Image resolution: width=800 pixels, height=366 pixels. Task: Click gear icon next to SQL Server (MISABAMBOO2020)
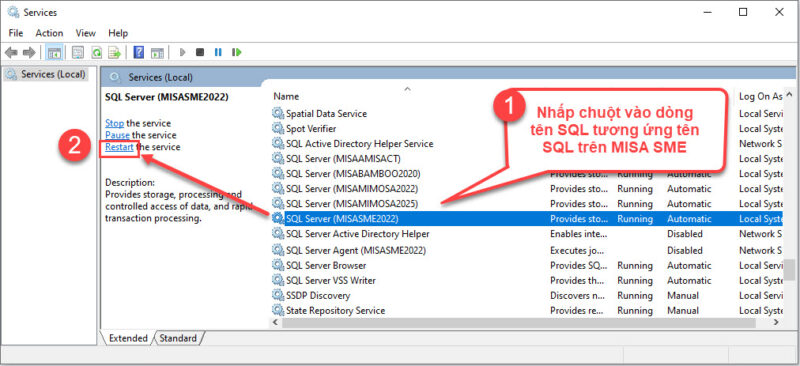278,174
